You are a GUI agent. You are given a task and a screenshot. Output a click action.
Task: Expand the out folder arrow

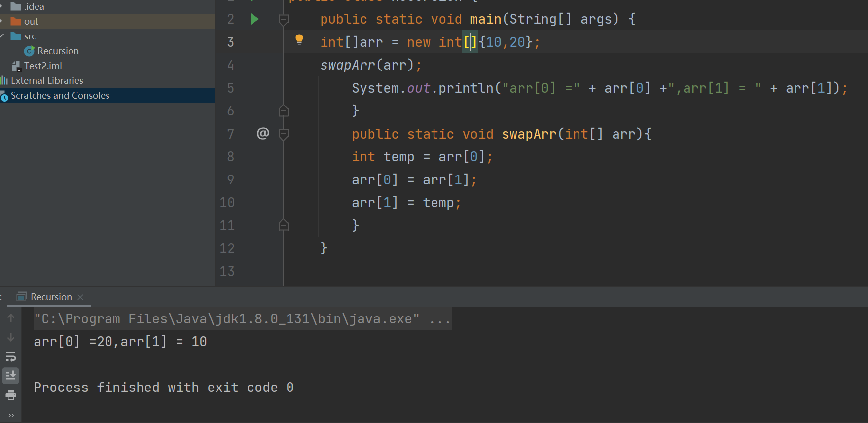[2, 21]
